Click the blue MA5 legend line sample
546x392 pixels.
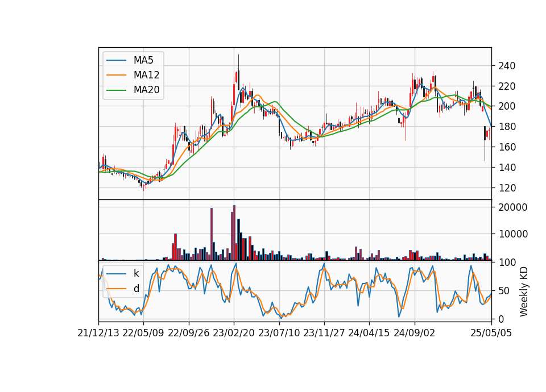tap(116, 60)
